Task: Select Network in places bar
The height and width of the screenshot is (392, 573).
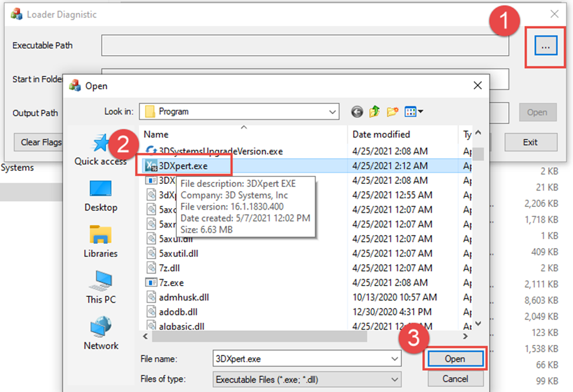Action: 101,333
